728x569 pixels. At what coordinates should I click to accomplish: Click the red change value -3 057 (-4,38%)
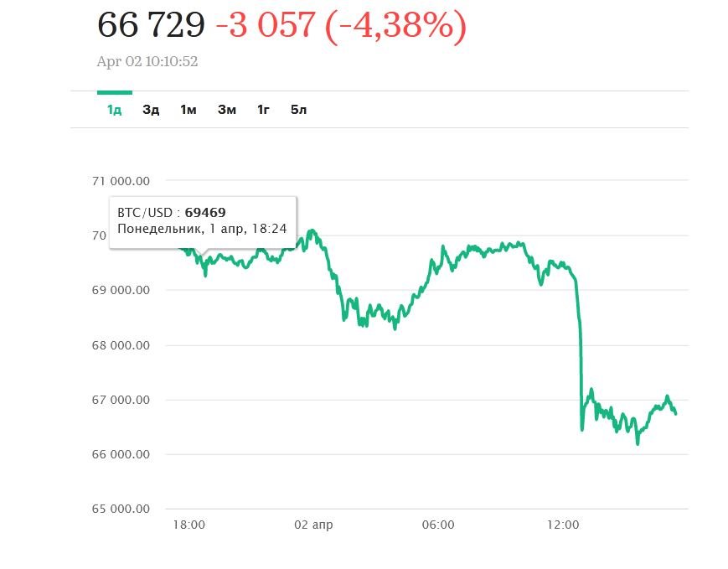[x=340, y=25]
